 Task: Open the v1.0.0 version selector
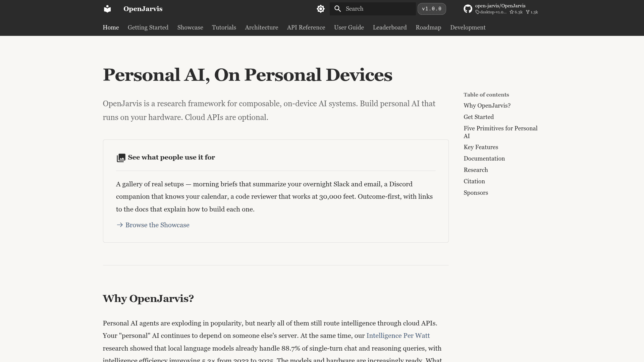pyautogui.click(x=432, y=9)
